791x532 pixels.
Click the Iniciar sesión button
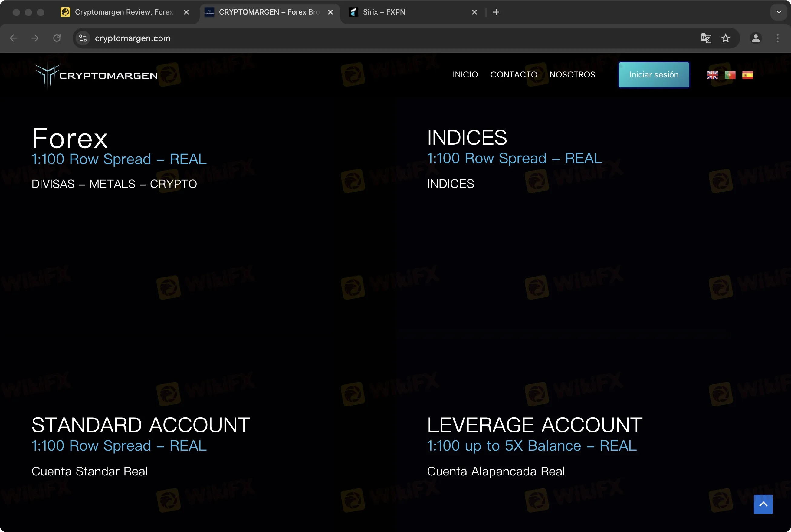pyautogui.click(x=653, y=75)
